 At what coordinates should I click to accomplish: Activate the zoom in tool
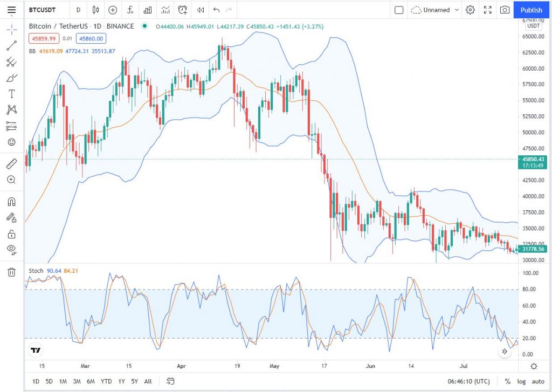pyautogui.click(x=12, y=180)
